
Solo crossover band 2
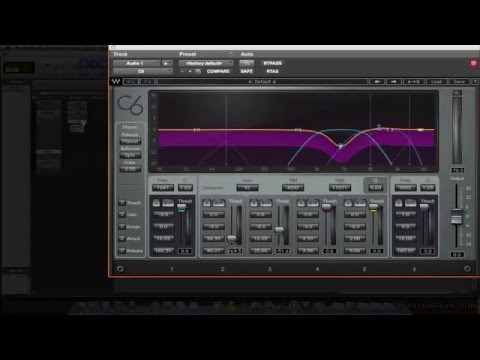pos(207,203)
